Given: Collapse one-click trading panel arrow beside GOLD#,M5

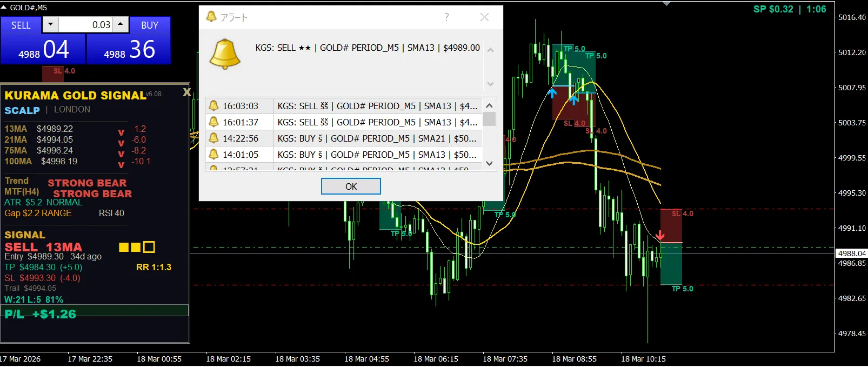Looking at the screenshot, I should pyautogui.click(x=5, y=8).
